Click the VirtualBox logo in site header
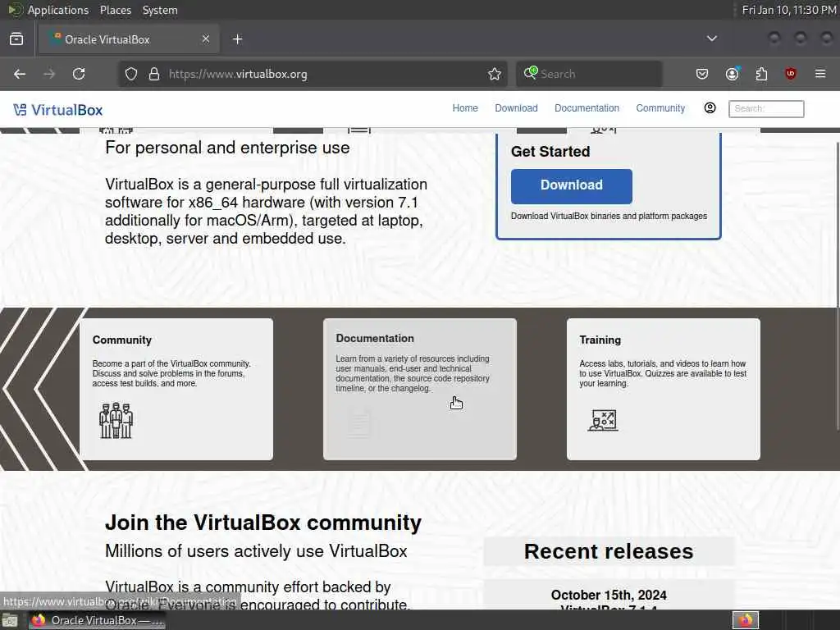Viewport: 840px width, 630px height. [x=58, y=110]
